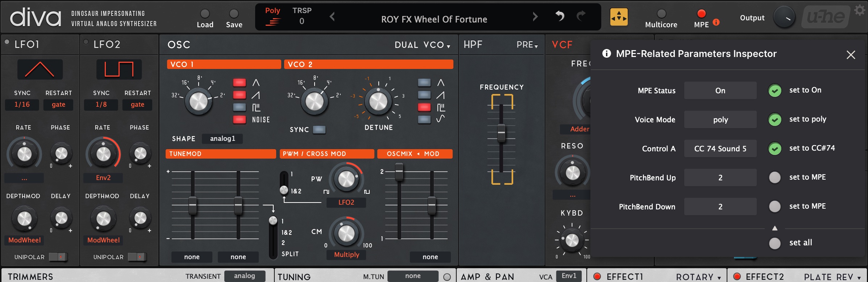
Task: Open the HPF PRE dropdown
Action: click(527, 45)
